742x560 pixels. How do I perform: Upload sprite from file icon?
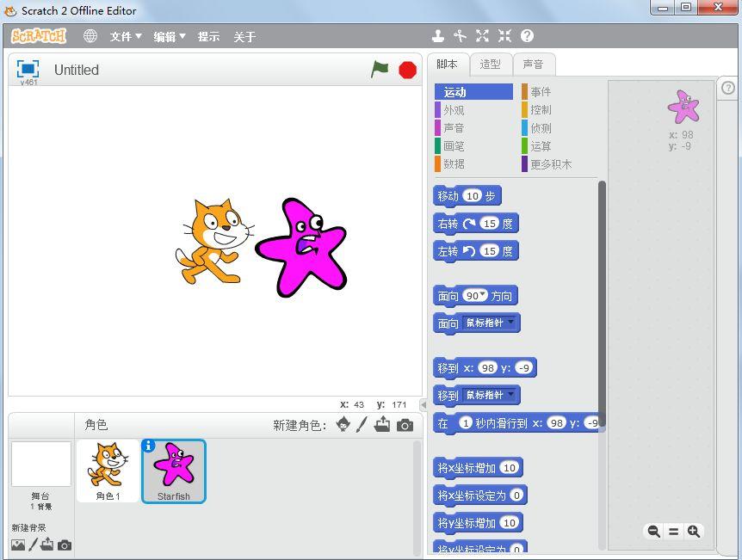point(382,425)
